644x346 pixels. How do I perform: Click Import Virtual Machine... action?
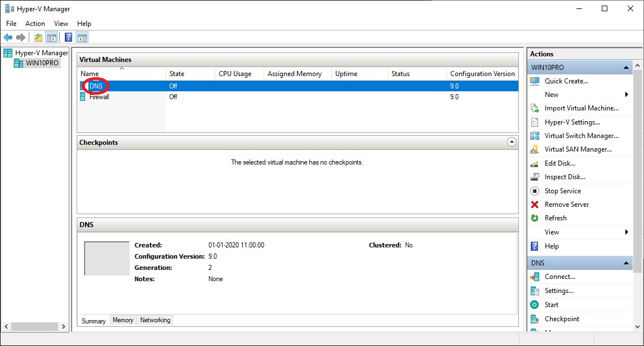tap(581, 109)
